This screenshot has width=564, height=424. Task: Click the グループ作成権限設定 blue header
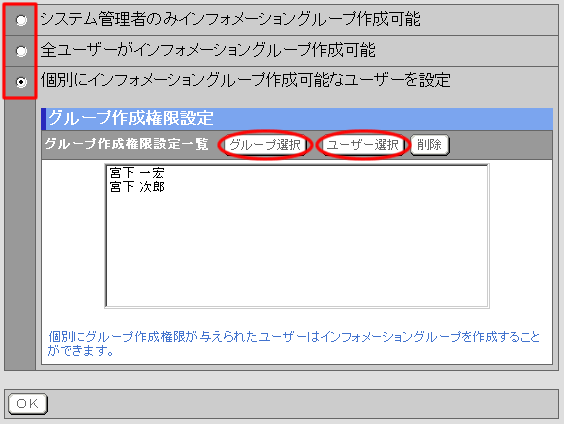(x=297, y=119)
